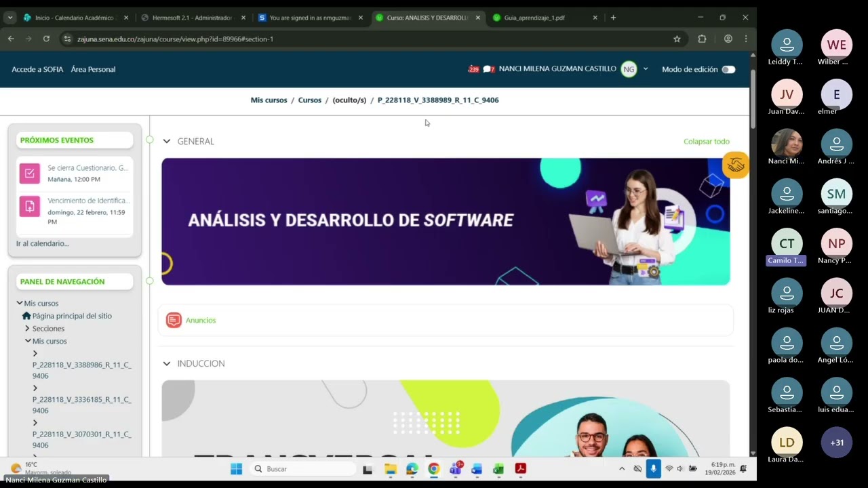Viewport: 868px width, 488px height.
Task: Expand the chevron above P_228118_V_3070301 course
Action: click(35, 423)
